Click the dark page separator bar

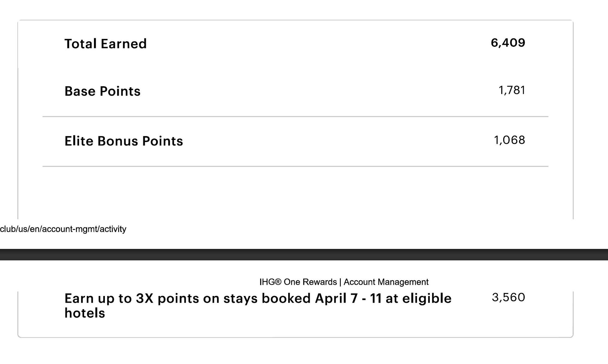(x=304, y=254)
